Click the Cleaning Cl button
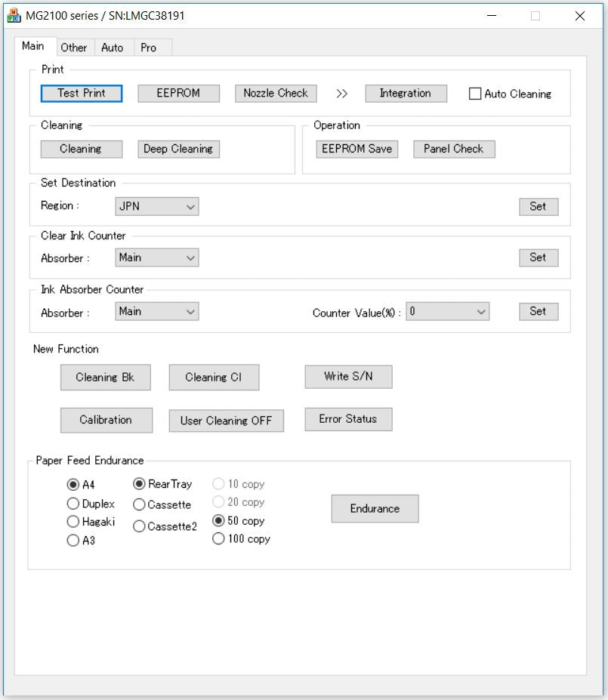Image resolution: width=608 pixels, height=700 pixels. coord(214,378)
